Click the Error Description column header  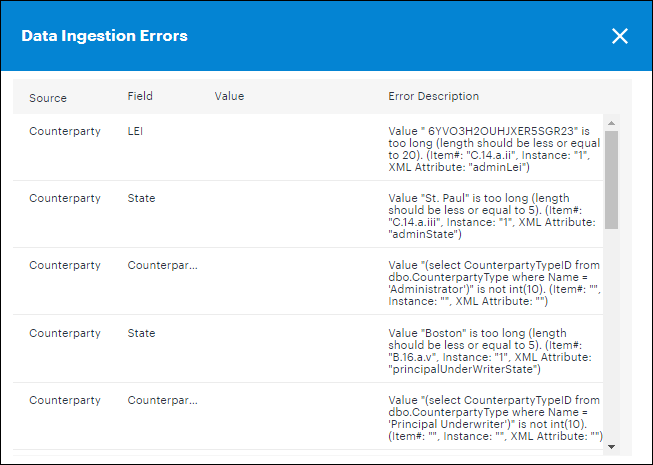[433, 97]
